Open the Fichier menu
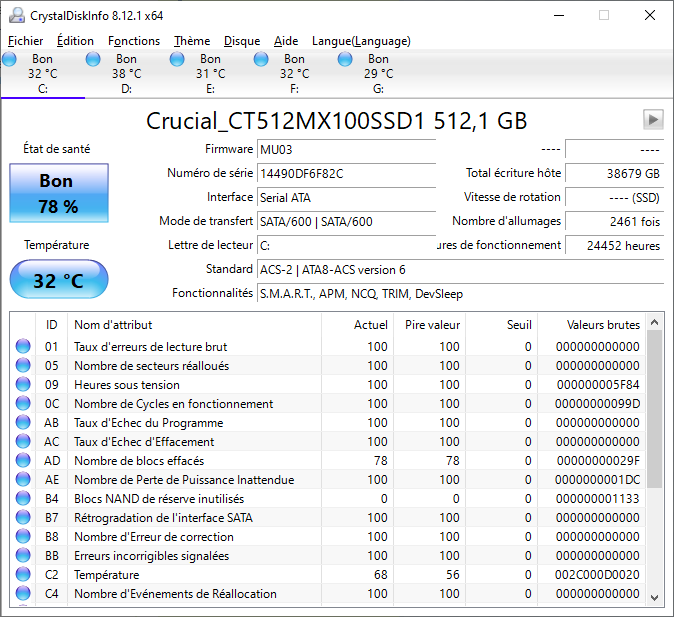The width and height of the screenshot is (674, 617). pos(25,41)
